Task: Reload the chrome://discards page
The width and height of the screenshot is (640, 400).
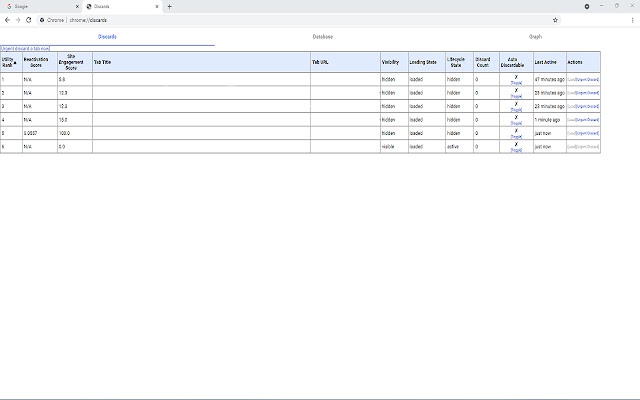Action: click(29, 20)
